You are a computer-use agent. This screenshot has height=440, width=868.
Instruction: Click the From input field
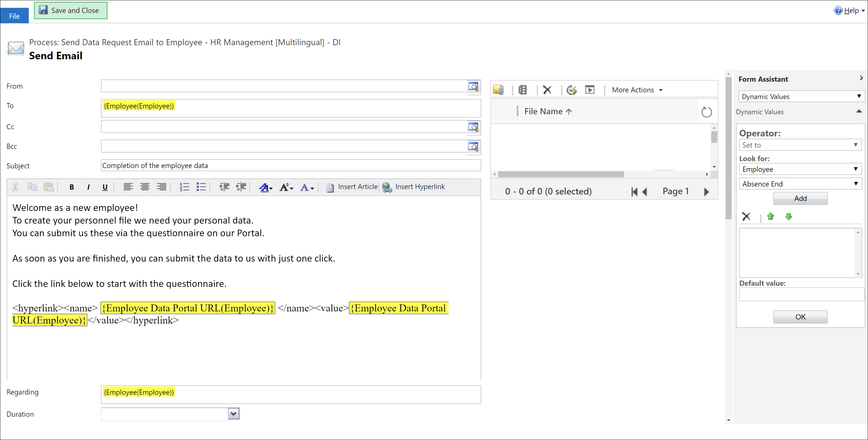tap(284, 86)
